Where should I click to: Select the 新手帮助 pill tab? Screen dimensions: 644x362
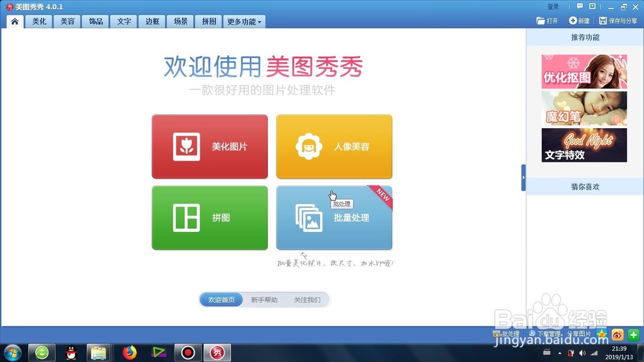[x=264, y=300]
